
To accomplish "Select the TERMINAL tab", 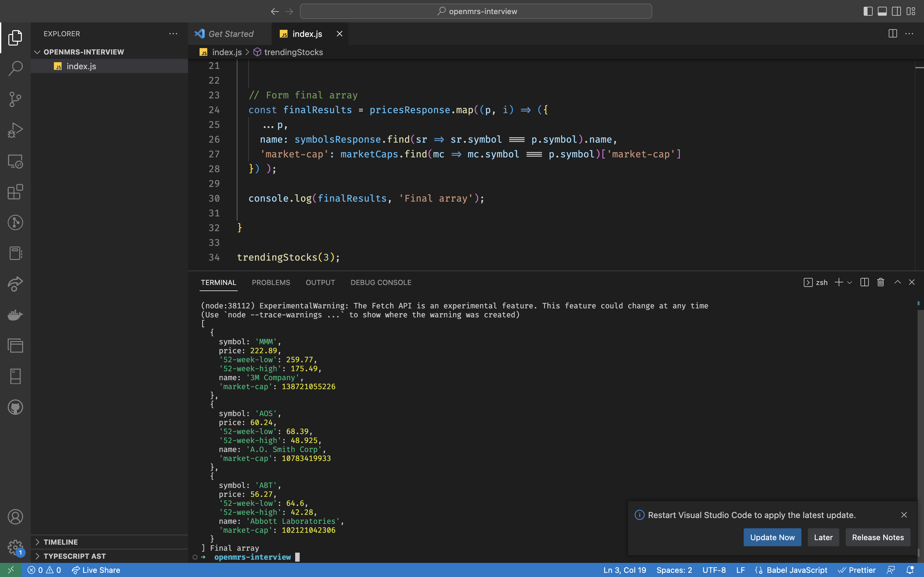I will pyautogui.click(x=218, y=282).
